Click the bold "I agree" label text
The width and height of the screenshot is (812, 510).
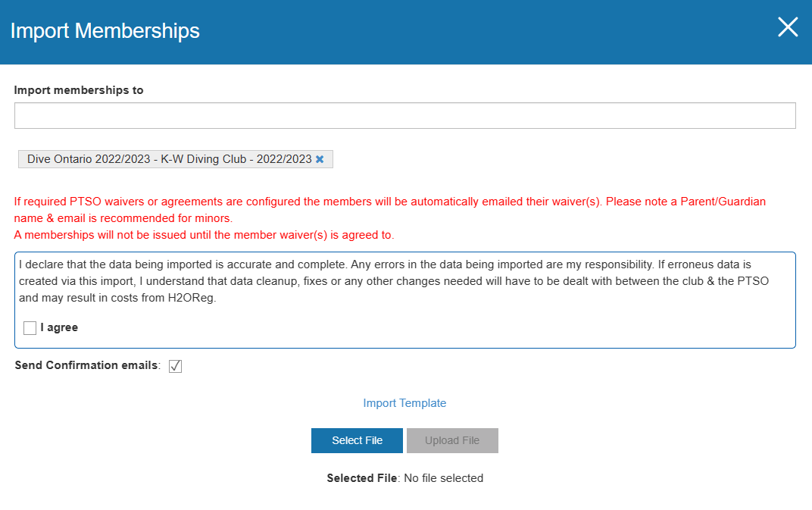(x=59, y=328)
